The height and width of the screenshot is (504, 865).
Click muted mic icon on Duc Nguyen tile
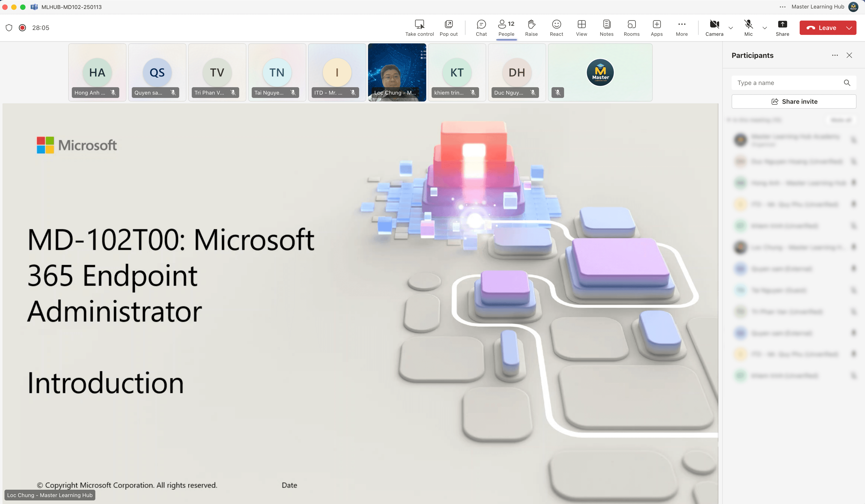click(533, 93)
